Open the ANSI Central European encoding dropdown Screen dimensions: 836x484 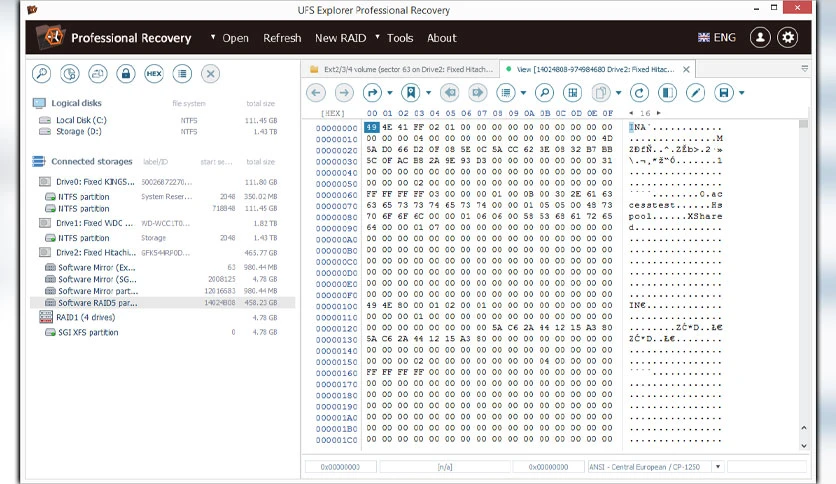click(718, 466)
